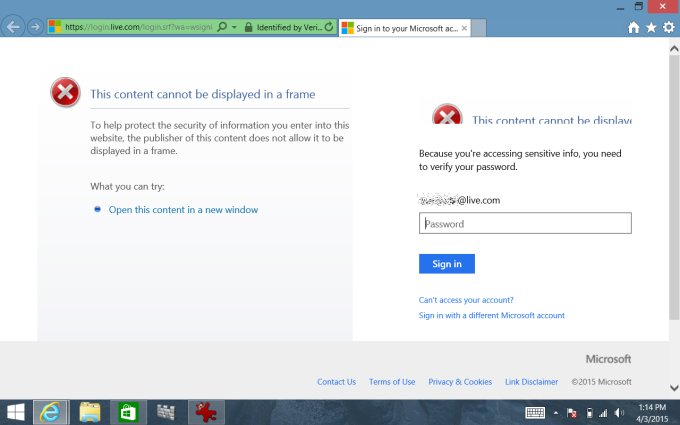Click the Password input field

[525, 224]
